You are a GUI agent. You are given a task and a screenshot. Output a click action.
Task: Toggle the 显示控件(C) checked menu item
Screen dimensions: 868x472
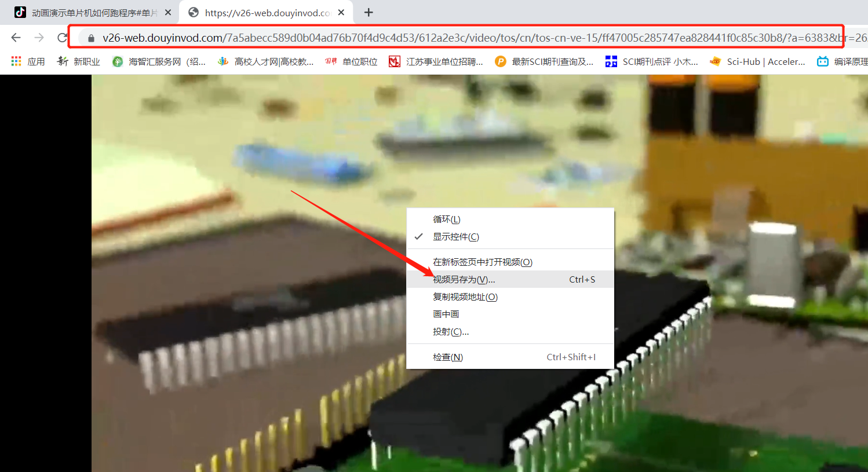[x=510, y=237]
